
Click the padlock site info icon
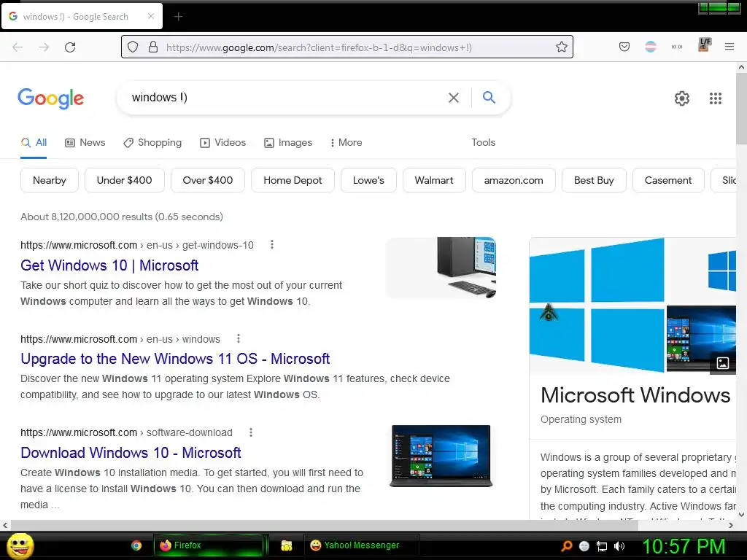(153, 47)
